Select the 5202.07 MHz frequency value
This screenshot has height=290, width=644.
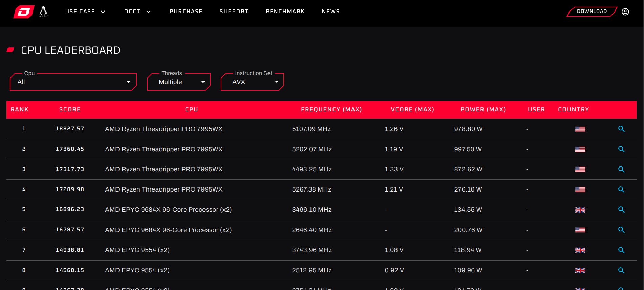click(x=312, y=149)
